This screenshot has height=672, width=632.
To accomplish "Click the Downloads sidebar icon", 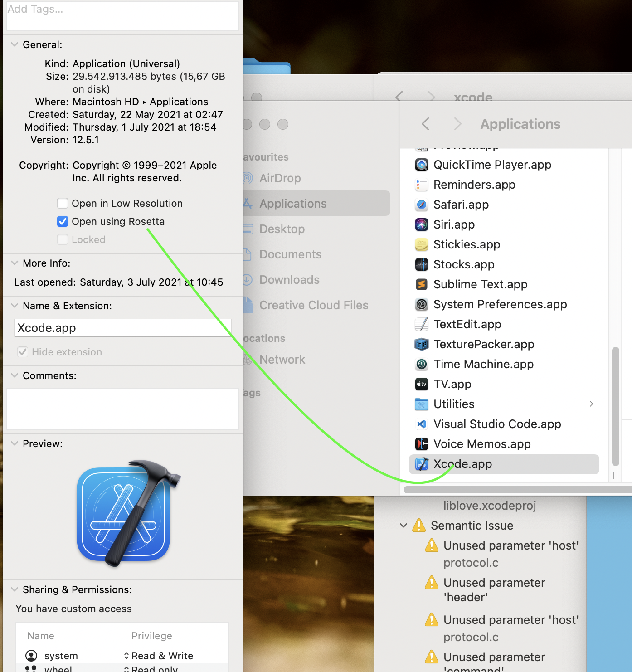I will (x=248, y=280).
